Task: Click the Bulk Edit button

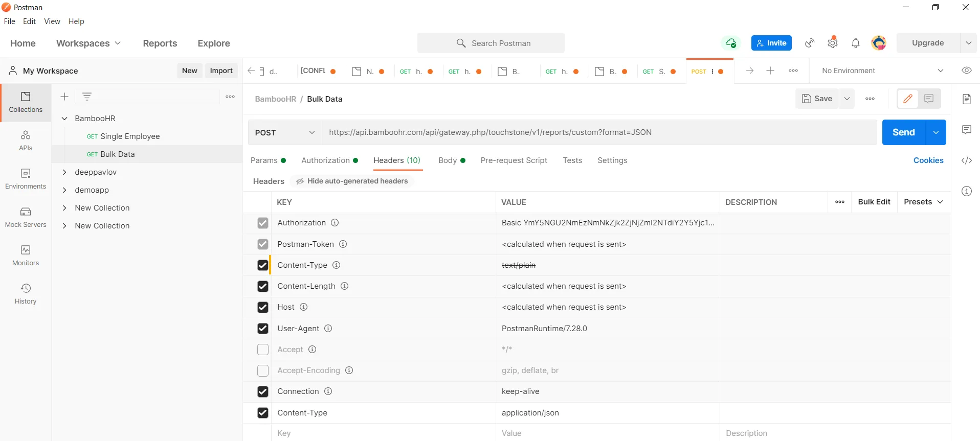Action: coord(874,202)
